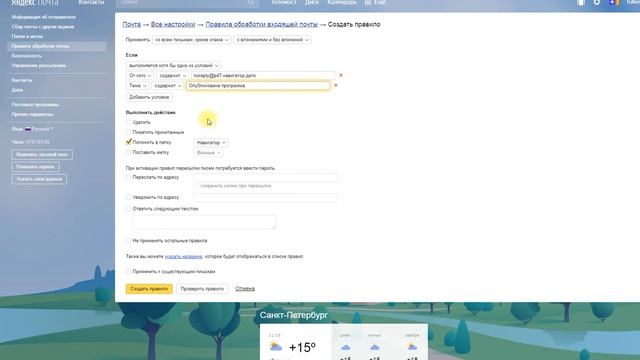
Task: Click the auto-reply text area
Action: (204, 222)
